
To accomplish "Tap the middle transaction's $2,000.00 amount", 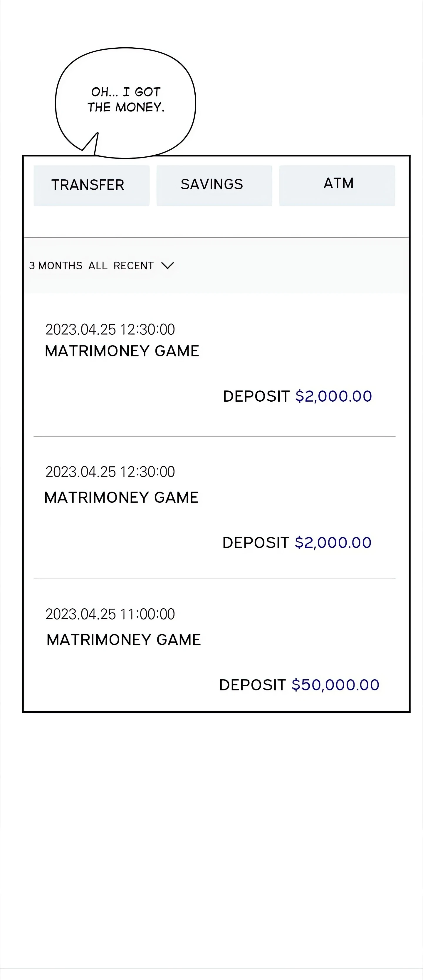I will click(333, 543).
